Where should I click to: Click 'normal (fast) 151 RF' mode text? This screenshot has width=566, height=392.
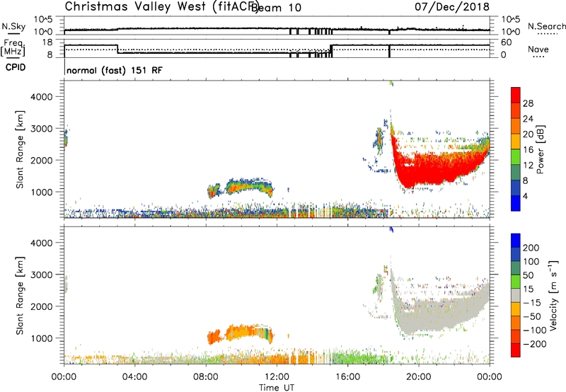click(x=115, y=70)
